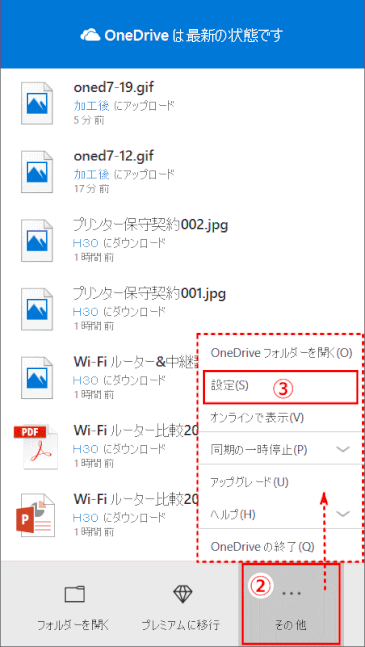Select OneDrive の終了(Q) menu entry

262,547
